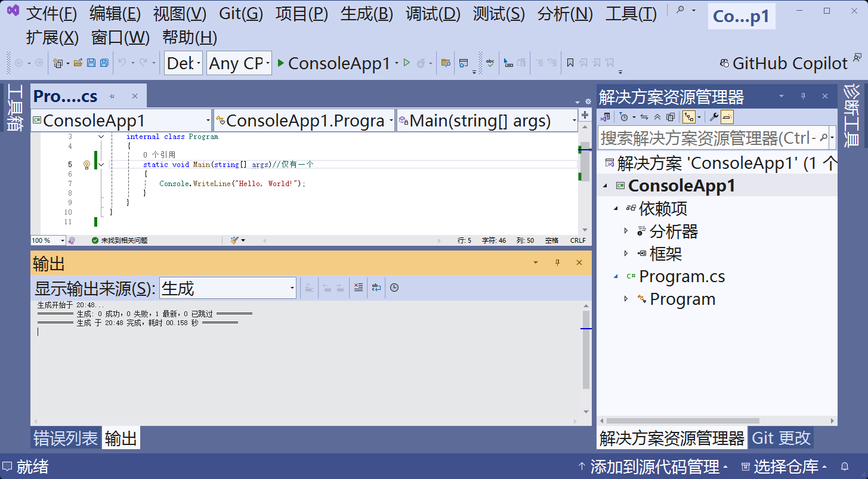Click the Save All double-disk icon
Screen dimensions: 868x479
pyautogui.click(x=104, y=63)
